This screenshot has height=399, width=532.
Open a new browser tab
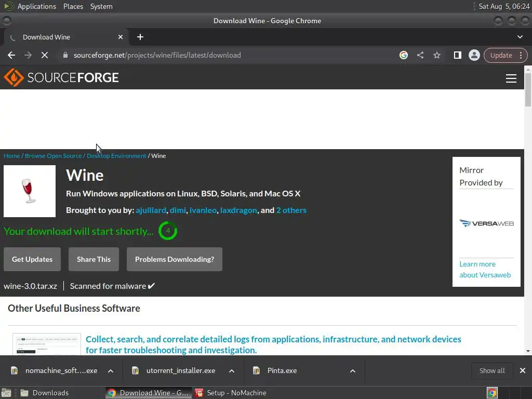pyautogui.click(x=140, y=37)
